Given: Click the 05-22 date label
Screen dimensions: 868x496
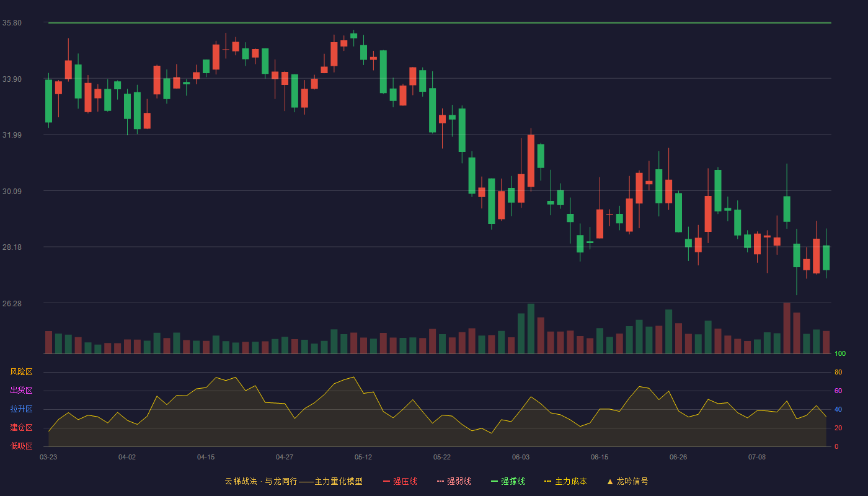Looking at the screenshot, I should pyautogui.click(x=442, y=457).
